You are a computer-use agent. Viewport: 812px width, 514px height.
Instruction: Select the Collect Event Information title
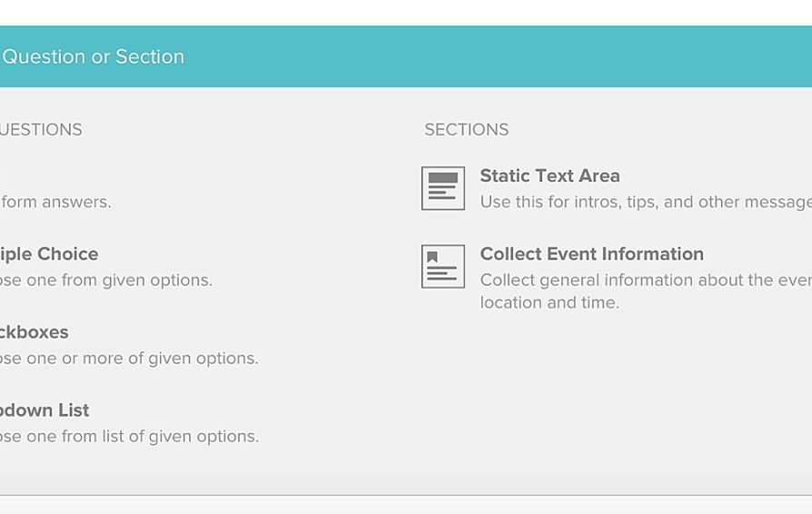coord(591,254)
